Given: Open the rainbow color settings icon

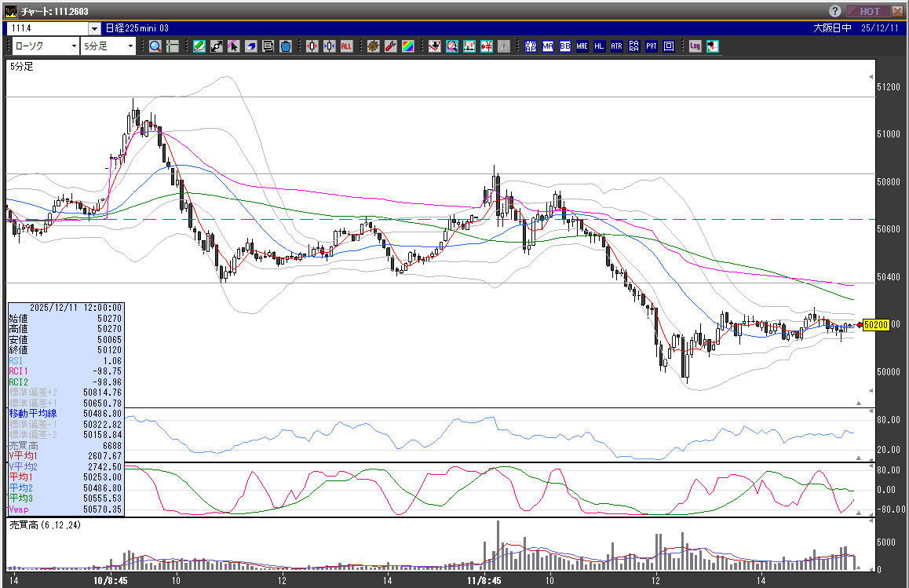Looking at the screenshot, I should point(407,46).
